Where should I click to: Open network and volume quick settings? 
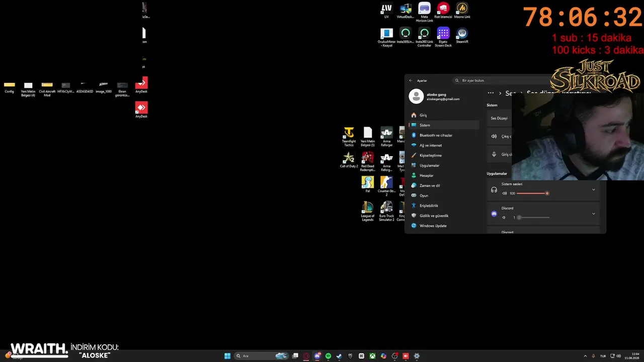[x=615, y=356]
